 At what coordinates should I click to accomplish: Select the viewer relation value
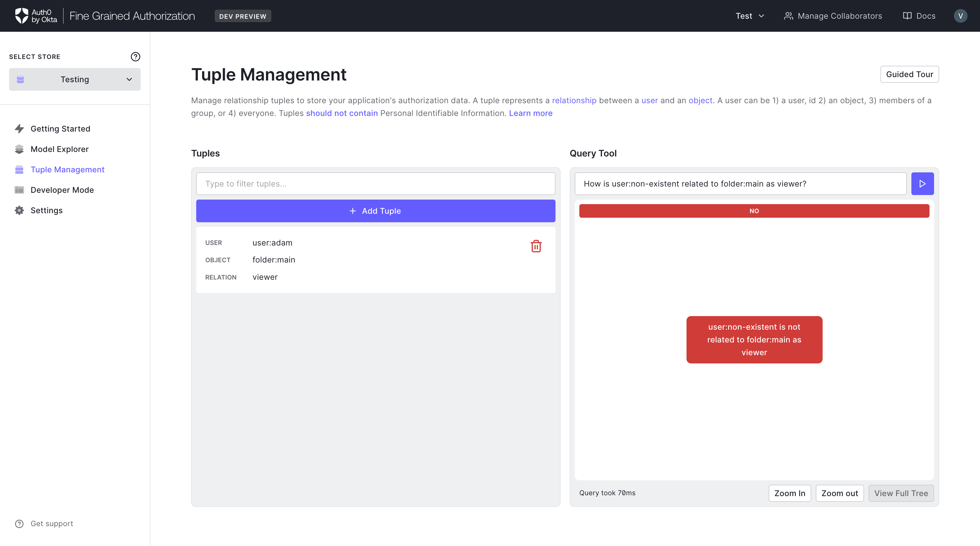(265, 277)
